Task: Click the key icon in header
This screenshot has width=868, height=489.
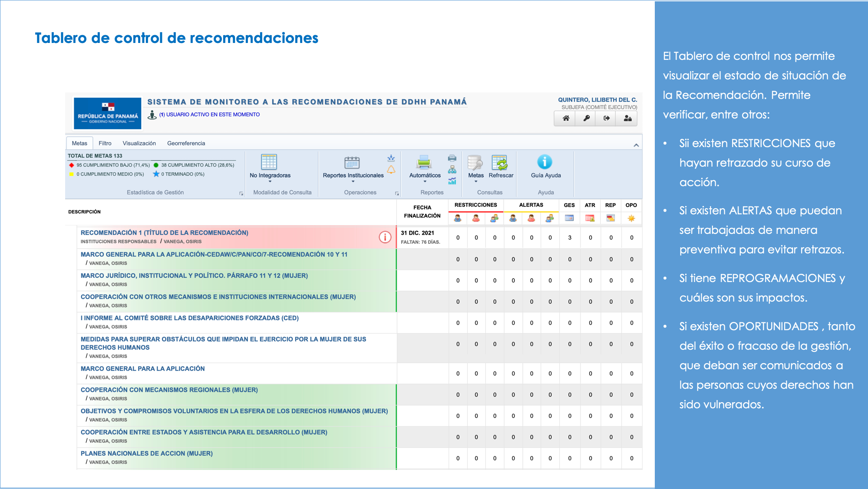Action: pos(586,118)
